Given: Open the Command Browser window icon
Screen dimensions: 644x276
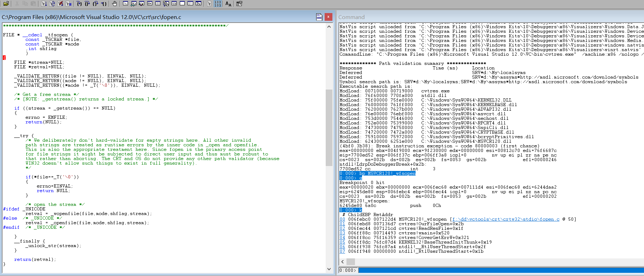Looking at the screenshot, I should point(198,4).
